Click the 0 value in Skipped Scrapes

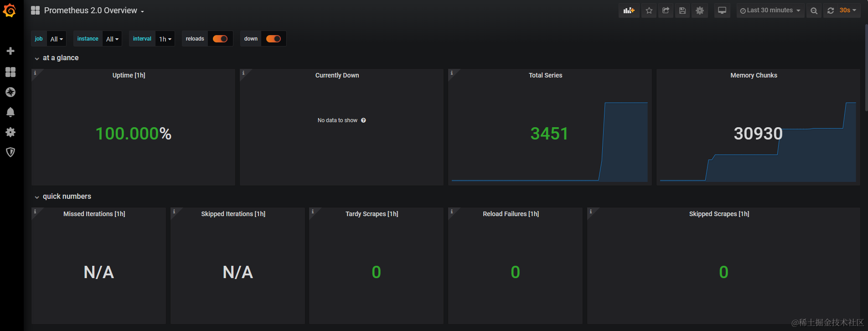[724, 272]
